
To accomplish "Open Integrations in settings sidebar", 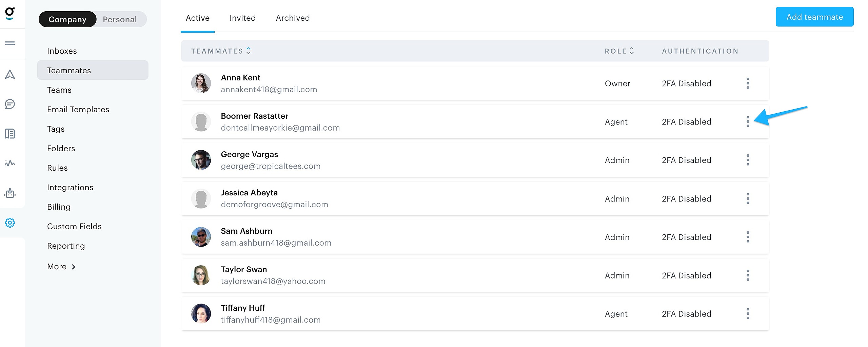I will click(x=70, y=187).
